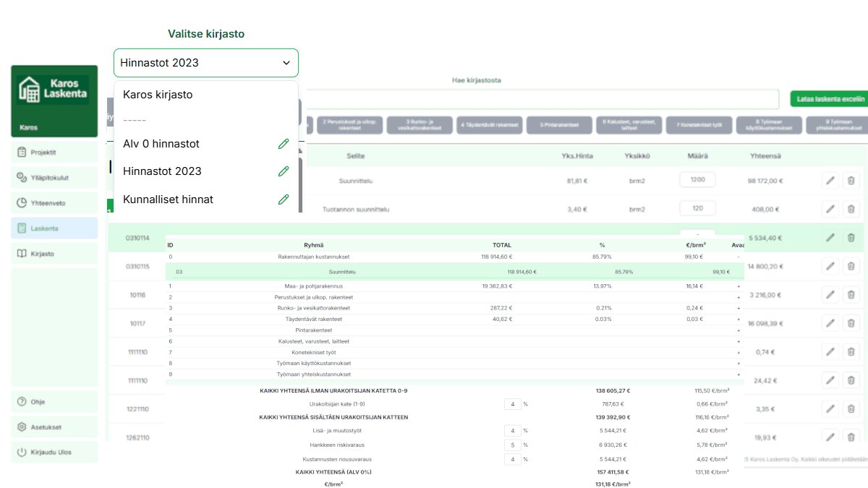The width and height of the screenshot is (868, 488).
Task: Delete the Tuotannon suunnittelu row
Action: point(851,210)
